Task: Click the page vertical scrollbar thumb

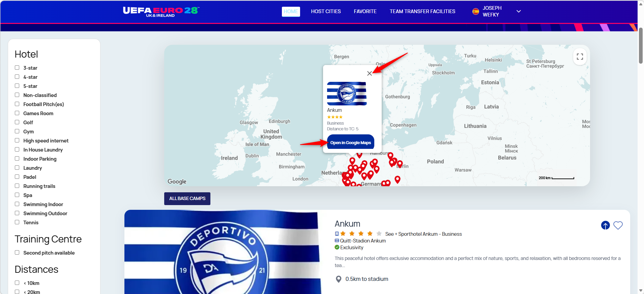Action: click(x=641, y=45)
